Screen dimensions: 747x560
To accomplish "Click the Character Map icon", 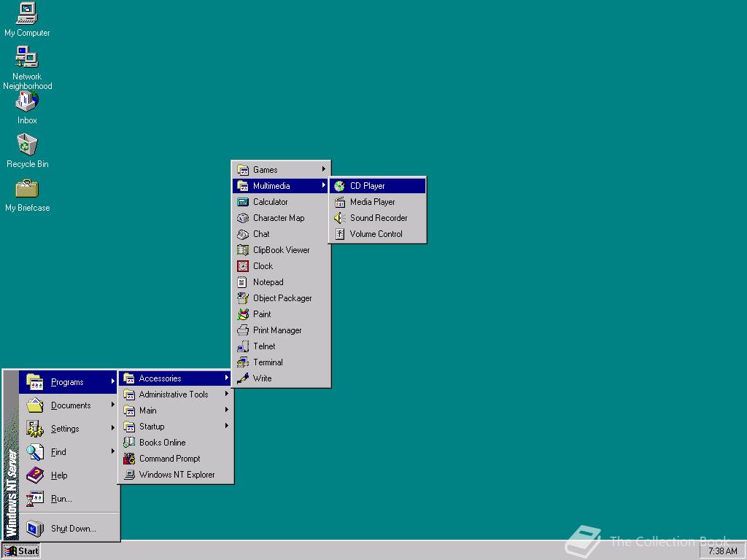I will (x=243, y=218).
